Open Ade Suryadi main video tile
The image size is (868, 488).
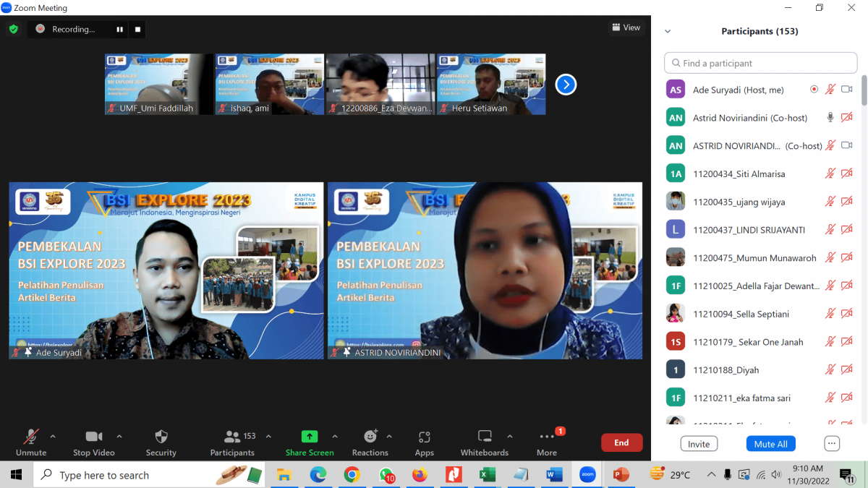(x=166, y=270)
